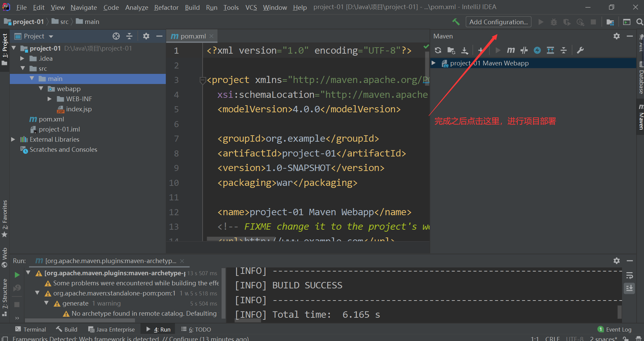Toggle the Structure side tool window tab
644x341 pixels.
click(5, 297)
